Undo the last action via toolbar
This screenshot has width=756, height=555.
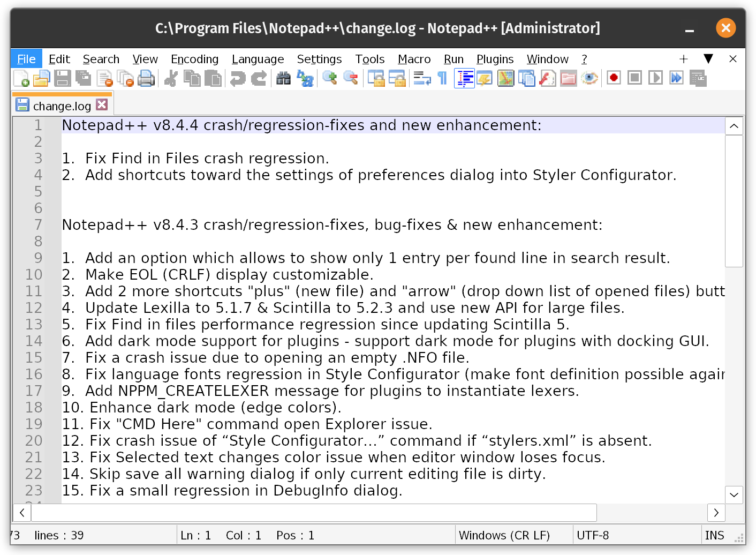pyautogui.click(x=237, y=78)
